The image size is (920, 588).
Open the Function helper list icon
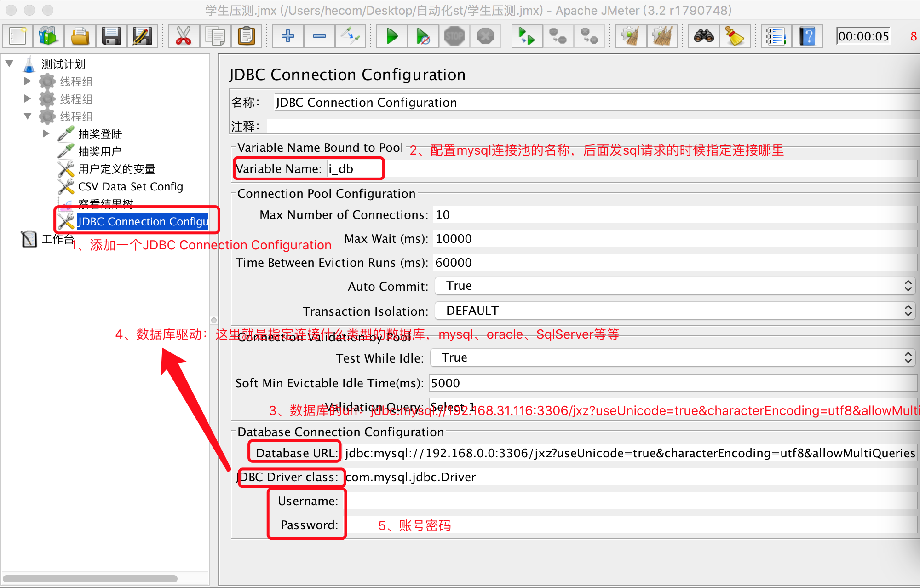click(x=776, y=36)
